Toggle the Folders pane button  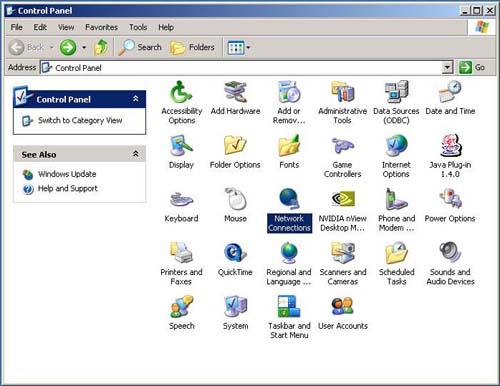pos(192,47)
